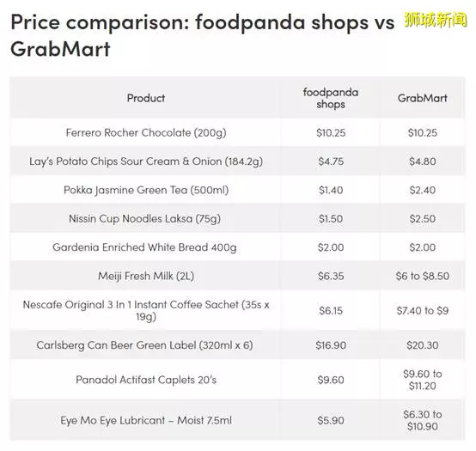This screenshot has width=476, height=451.
Task: Click the Price comparison heading text
Action: (x=203, y=35)
